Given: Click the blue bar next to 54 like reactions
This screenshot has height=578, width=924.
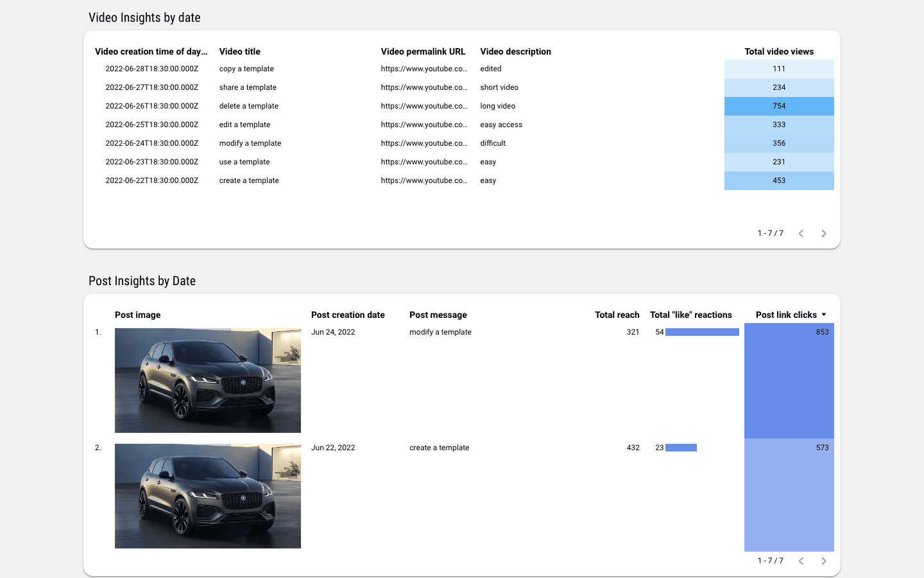Looking at the screenshot, I should click(703, 331).
